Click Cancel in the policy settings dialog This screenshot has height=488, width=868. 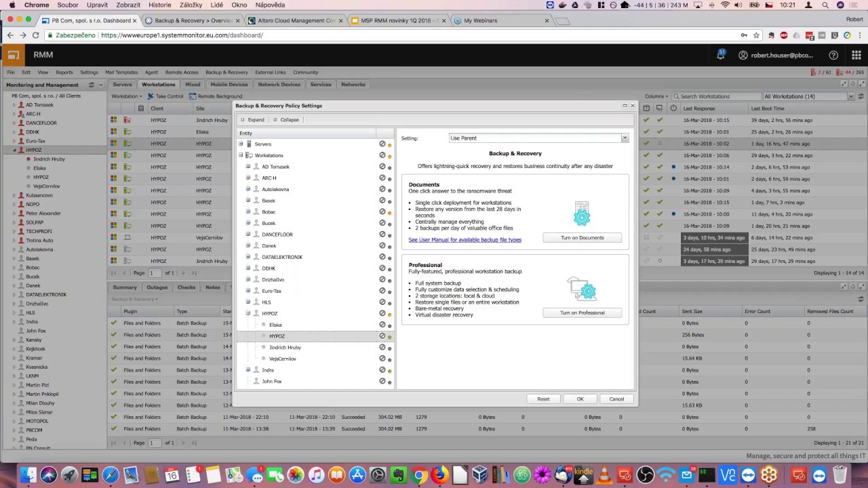tap(616, 399)
